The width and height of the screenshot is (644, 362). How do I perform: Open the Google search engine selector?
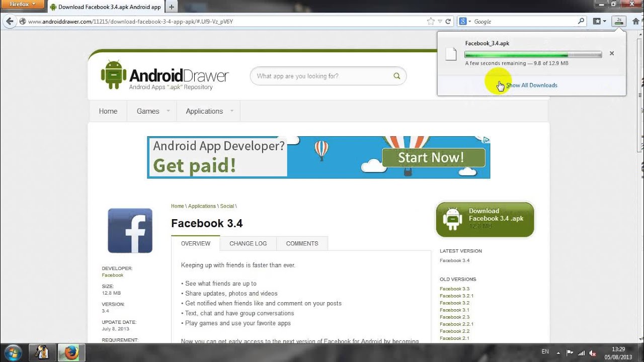[x=465, y=22]
